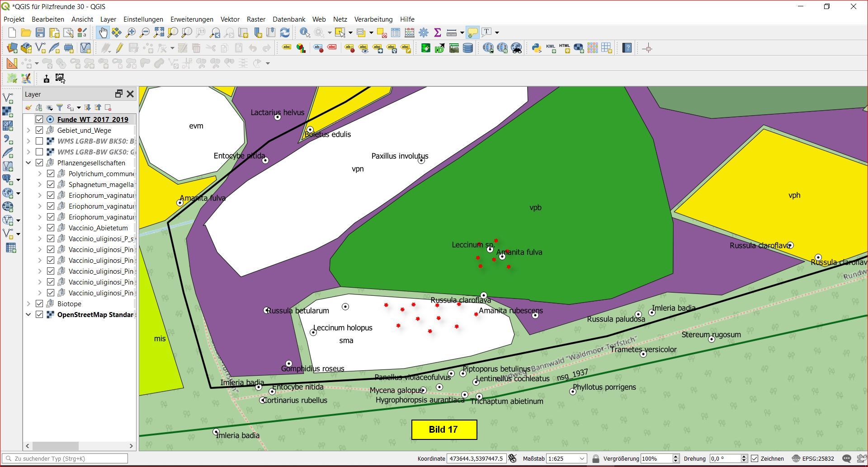
Task: Open the Vektor menu
Action: tap(230, 19)
